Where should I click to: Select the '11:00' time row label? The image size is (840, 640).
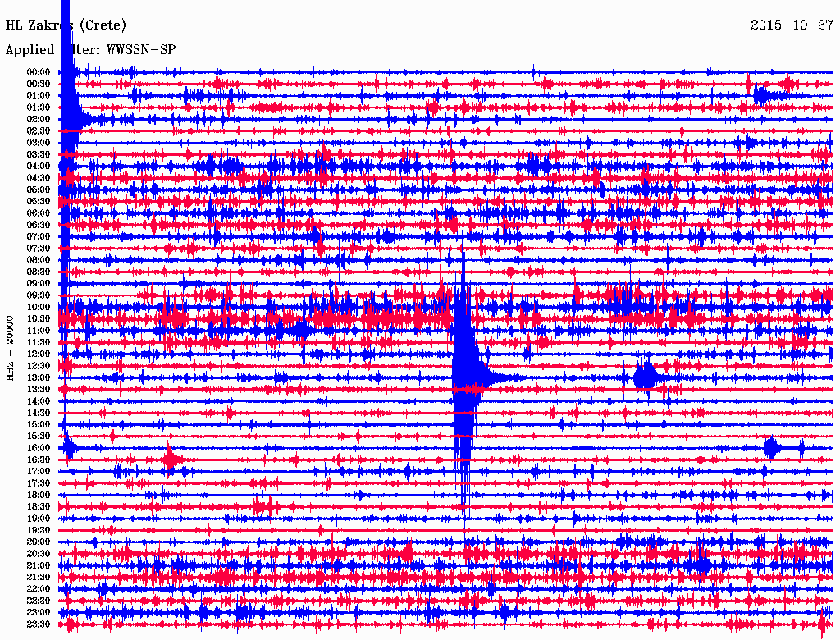[x=39, y=331]
